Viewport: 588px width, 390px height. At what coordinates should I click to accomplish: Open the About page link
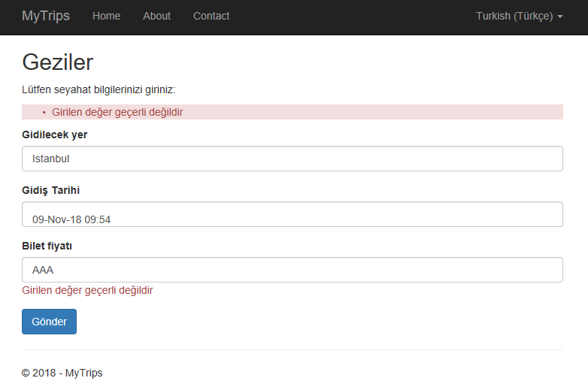point(156,16)
